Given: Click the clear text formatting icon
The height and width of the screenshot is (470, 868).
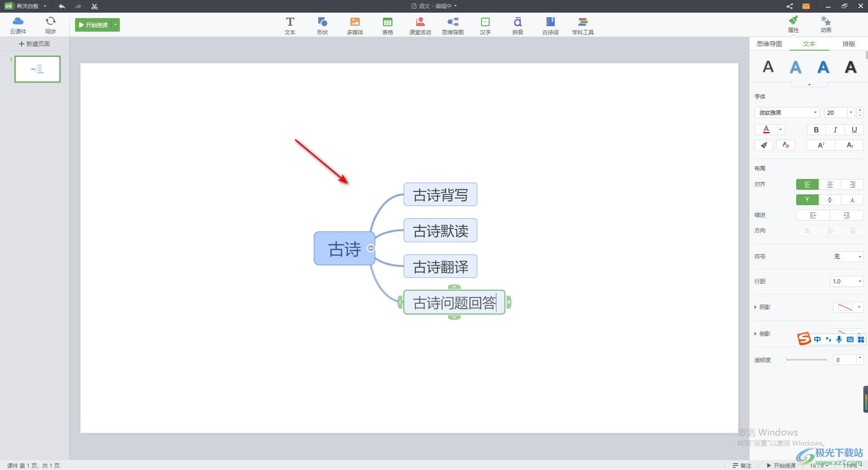Looking at the screenshot, I should tap(786, 145).
